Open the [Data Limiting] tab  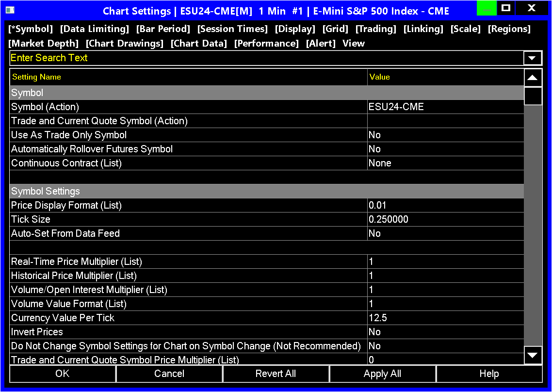pos(95,29)
